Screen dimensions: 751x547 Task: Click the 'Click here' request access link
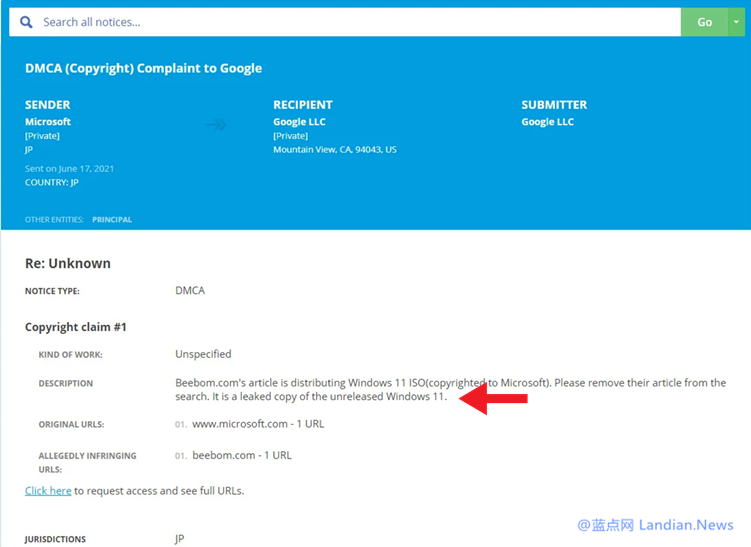[x=48, y=491]
